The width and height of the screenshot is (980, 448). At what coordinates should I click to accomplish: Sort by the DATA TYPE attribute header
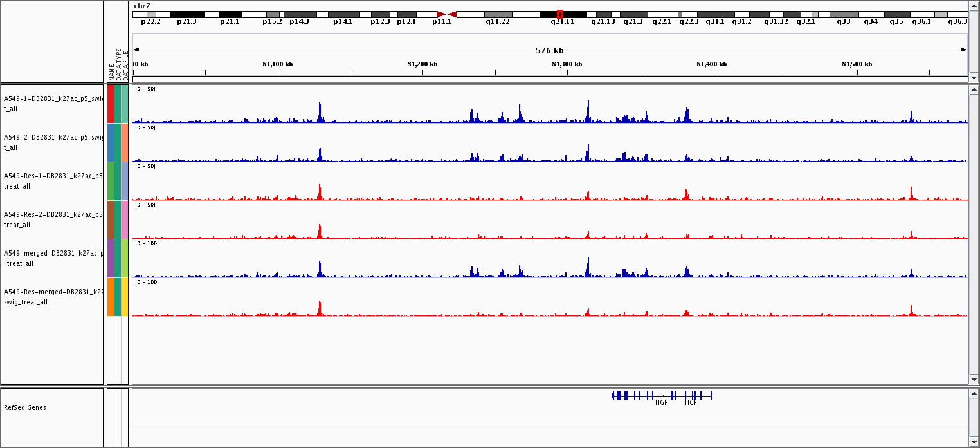pyautogui.click(x=118, y=63)
